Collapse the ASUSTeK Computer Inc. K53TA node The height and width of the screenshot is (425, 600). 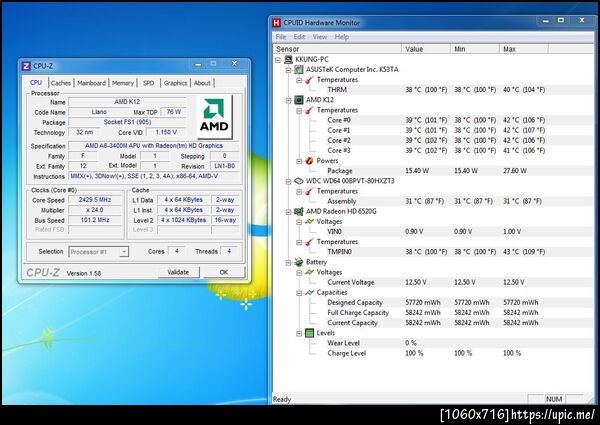click(289, 70)
